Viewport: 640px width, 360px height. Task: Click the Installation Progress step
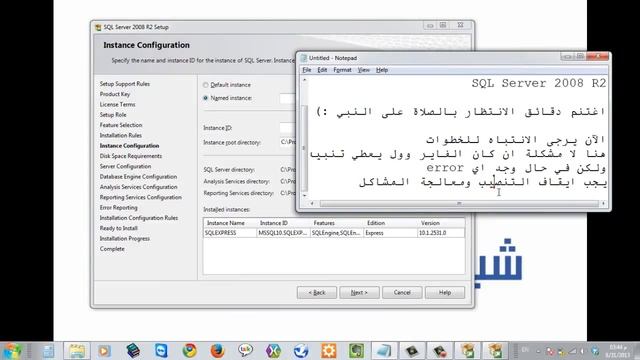tap(124, 238)
